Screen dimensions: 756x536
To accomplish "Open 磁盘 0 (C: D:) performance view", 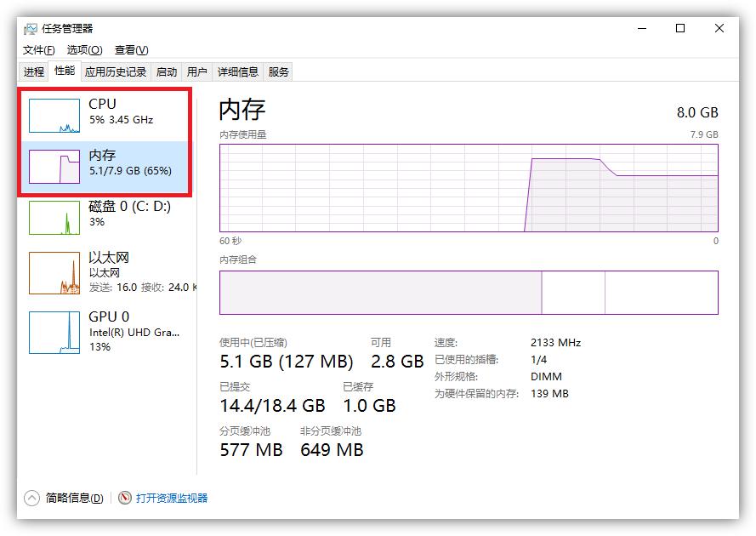I will click(106, 217).
